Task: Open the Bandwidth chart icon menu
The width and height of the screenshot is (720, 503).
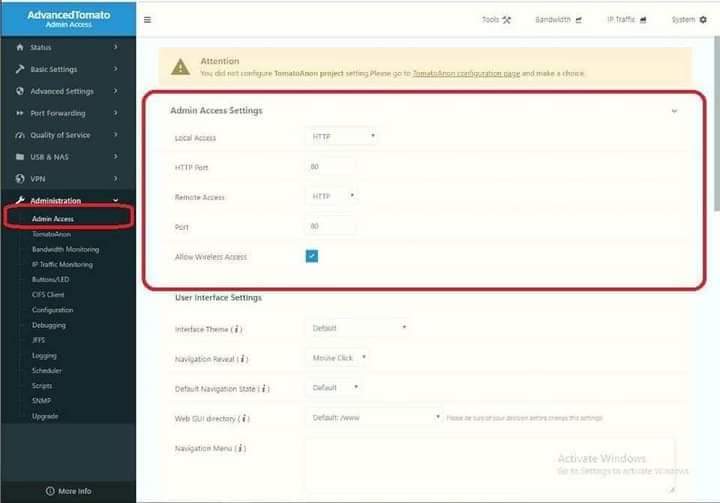Action: (x=578, y=19)
